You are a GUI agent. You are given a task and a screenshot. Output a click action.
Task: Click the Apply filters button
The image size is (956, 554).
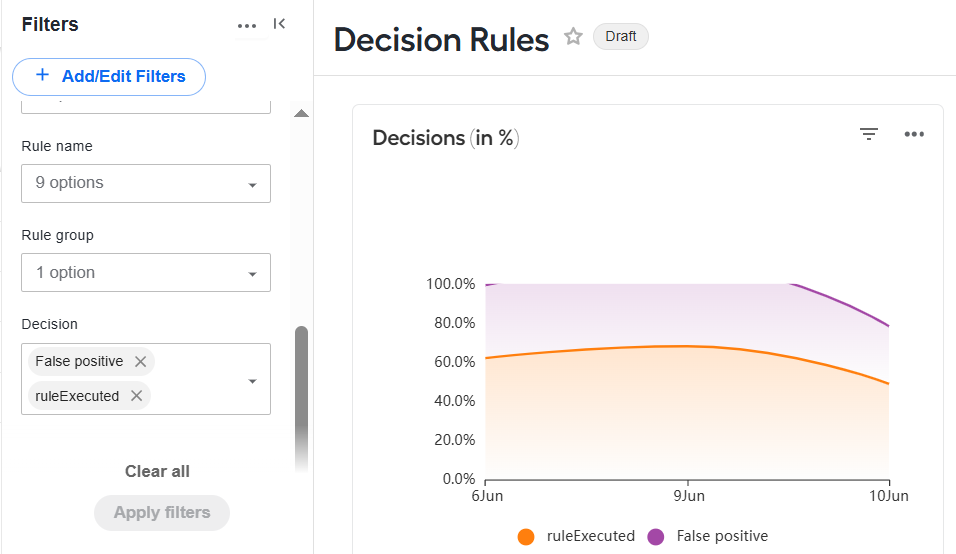162,513
